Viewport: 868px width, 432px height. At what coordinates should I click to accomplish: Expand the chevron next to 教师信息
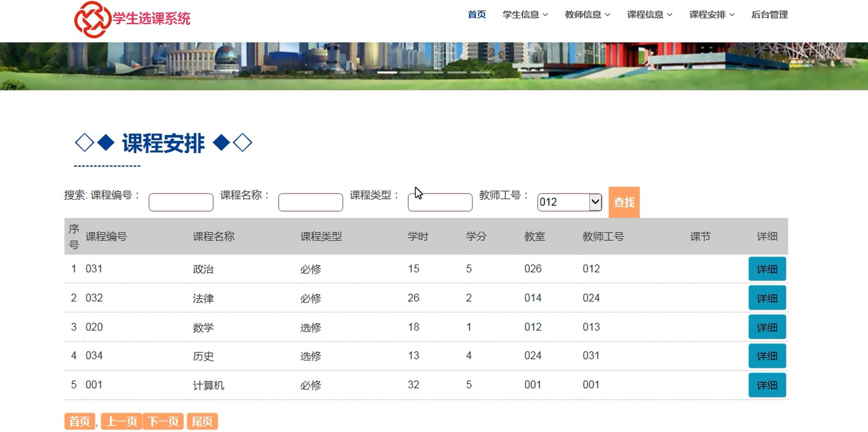(x=608, y=15)
